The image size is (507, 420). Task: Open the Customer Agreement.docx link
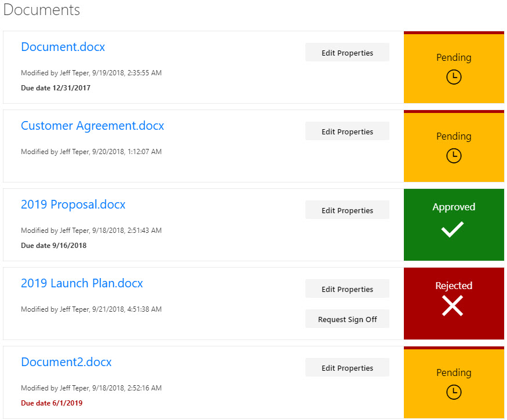[93, 126]
